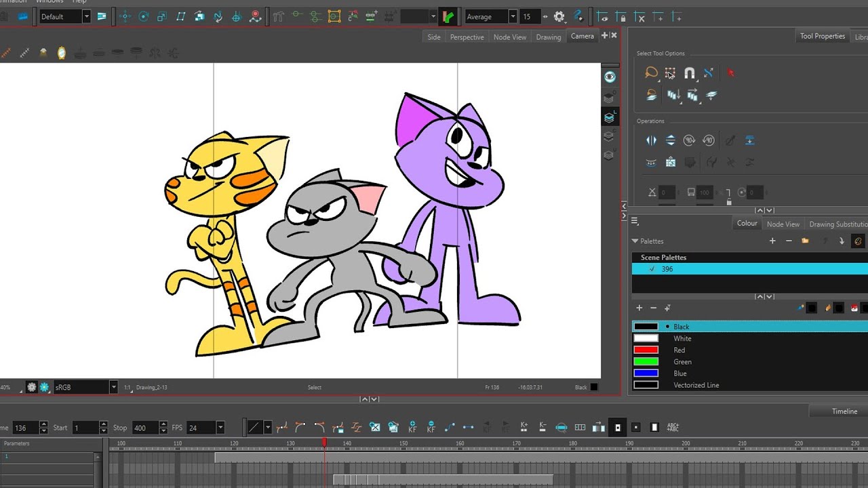
Task: Toggle the eye render preview in camera view
Action: (610, 77)
